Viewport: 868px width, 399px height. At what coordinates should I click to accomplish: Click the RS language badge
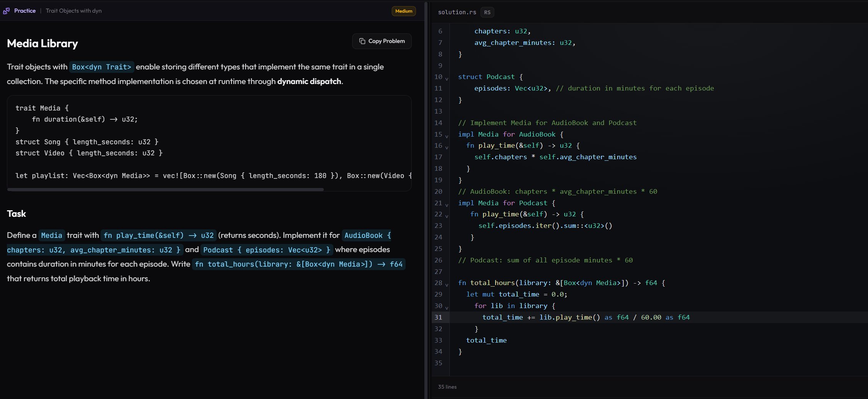pyautogui.click(x=487, y=12)
